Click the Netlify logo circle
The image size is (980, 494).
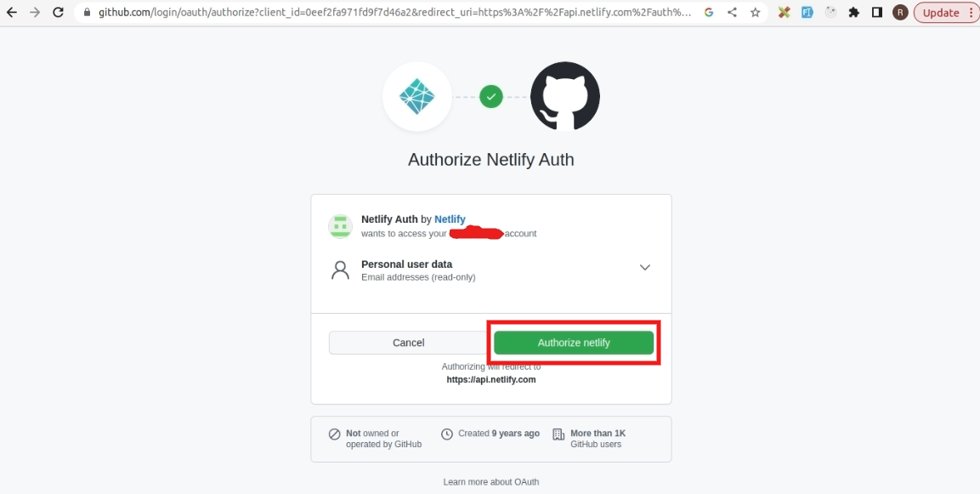[416, 96]
